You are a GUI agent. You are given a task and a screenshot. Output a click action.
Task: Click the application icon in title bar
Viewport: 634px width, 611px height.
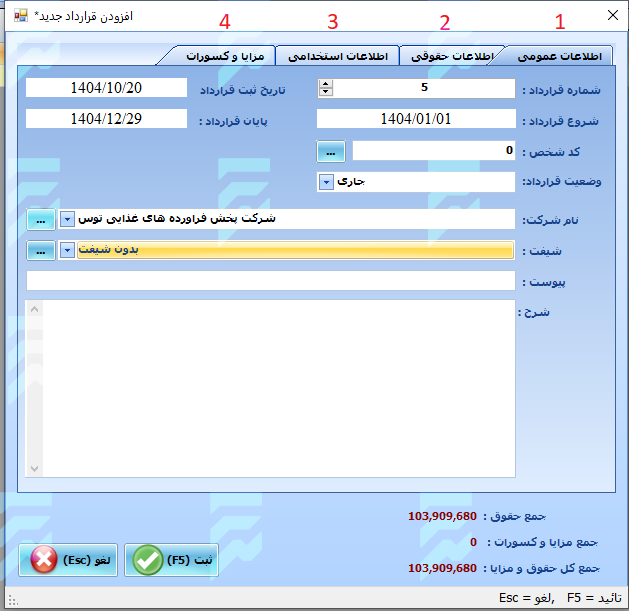point(21,16)
